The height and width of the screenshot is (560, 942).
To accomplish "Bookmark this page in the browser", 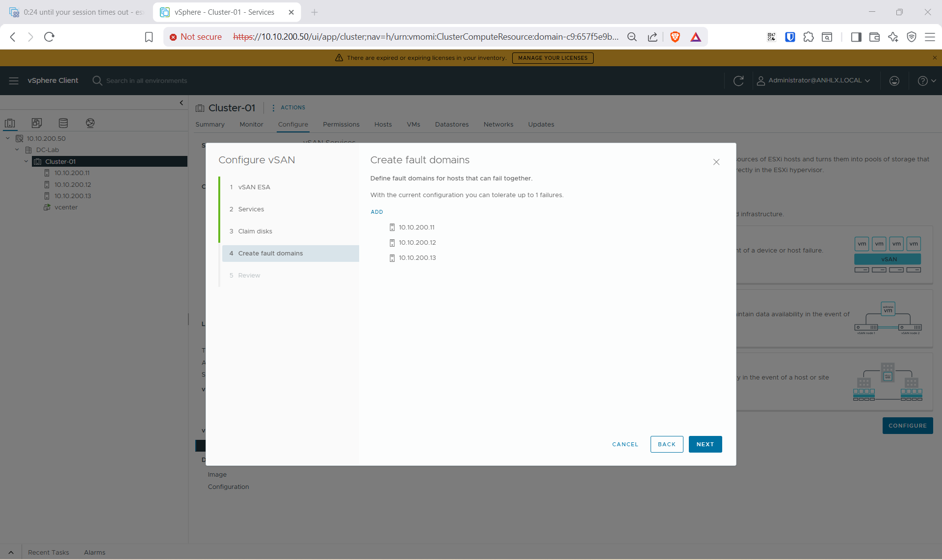I will click(x=149, y=37).
